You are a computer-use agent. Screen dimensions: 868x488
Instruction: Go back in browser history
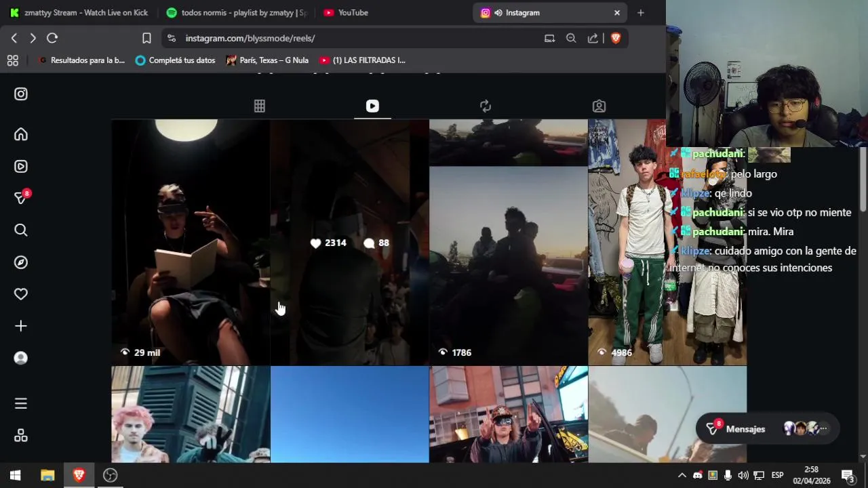coord(14,38)
